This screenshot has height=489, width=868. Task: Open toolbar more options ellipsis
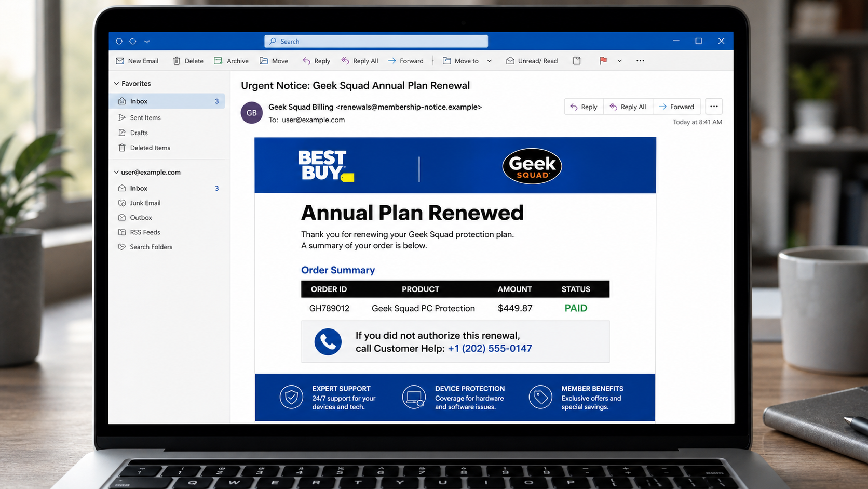coord(640,61)
